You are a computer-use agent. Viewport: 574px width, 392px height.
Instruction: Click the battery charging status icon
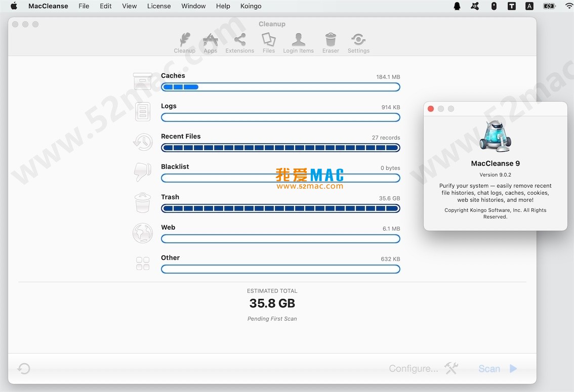coord(549,6)
